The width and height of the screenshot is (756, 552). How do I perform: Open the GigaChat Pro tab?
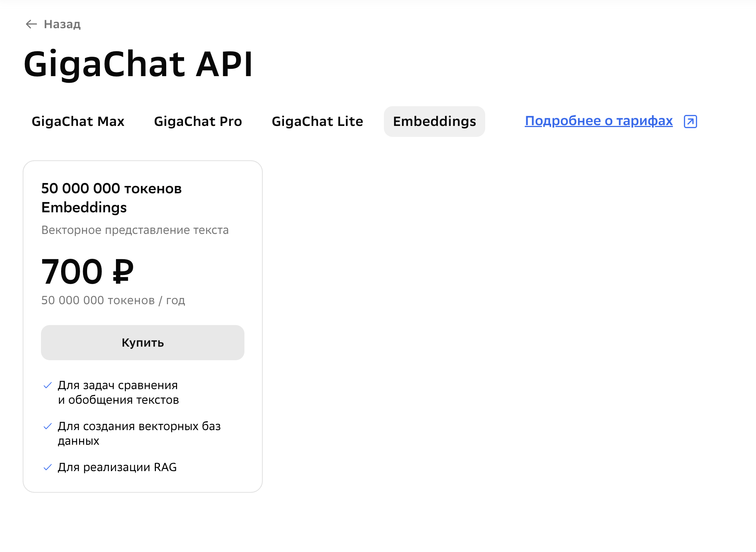198,122
